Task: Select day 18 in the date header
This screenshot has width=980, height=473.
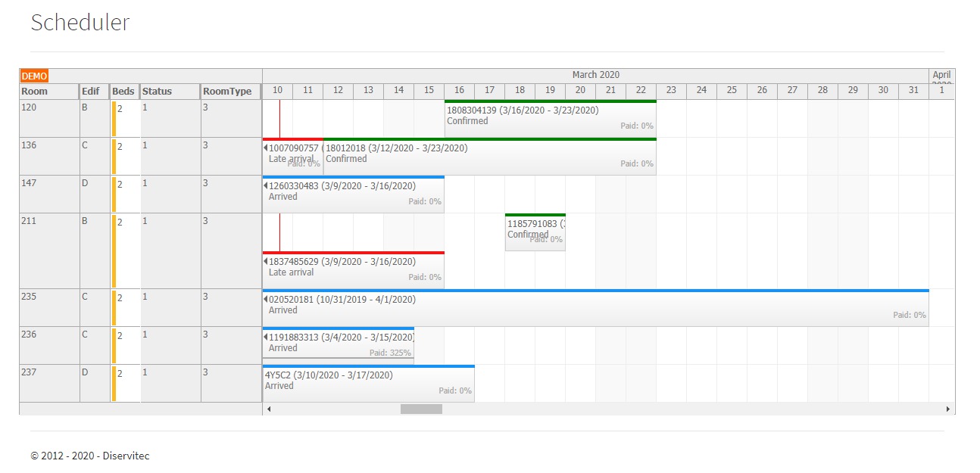Action: click(x=520, y=90)
